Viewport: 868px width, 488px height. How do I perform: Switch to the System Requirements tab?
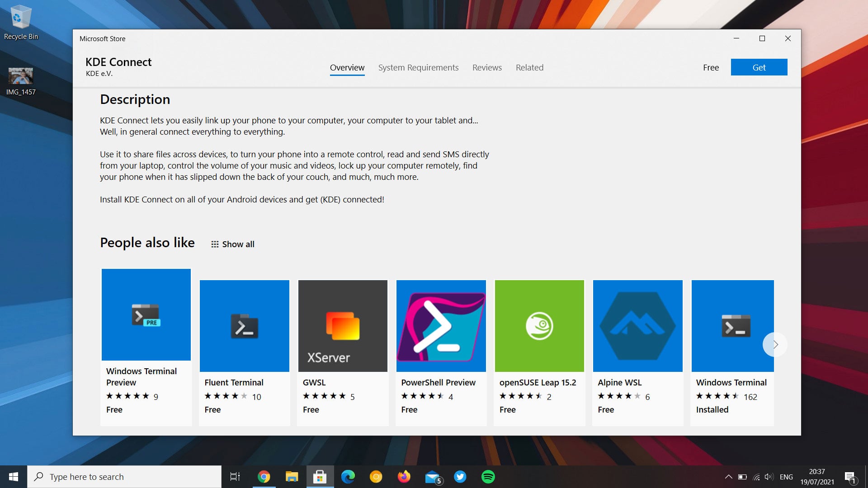click(418, 67)
